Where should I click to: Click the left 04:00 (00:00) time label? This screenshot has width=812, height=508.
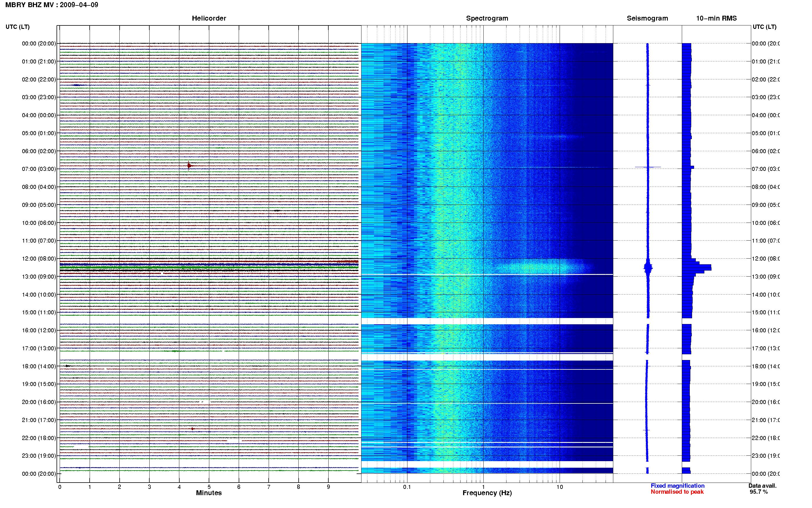pyautogui.click(x=39, y=115)
